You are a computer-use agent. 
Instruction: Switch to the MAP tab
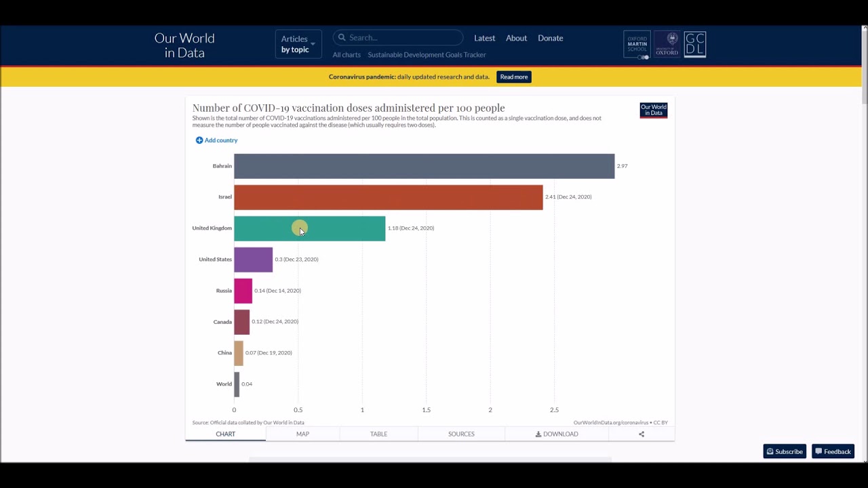(302, 434)
